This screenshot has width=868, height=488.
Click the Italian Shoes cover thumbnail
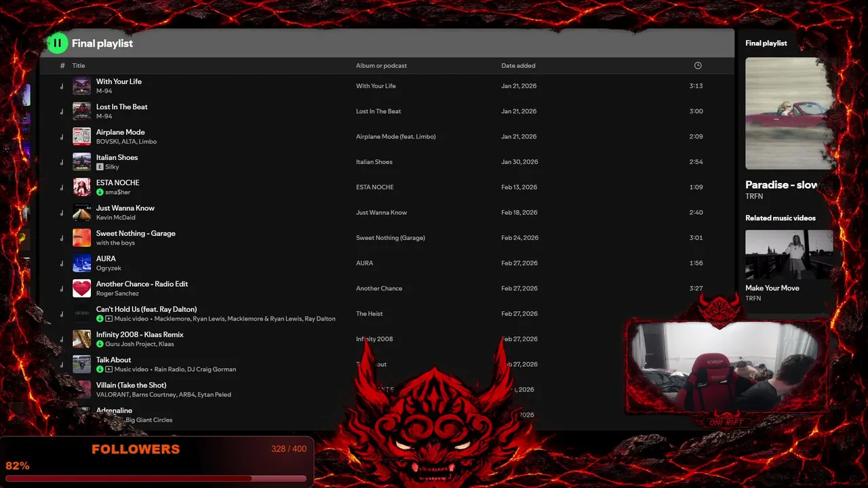81,162
